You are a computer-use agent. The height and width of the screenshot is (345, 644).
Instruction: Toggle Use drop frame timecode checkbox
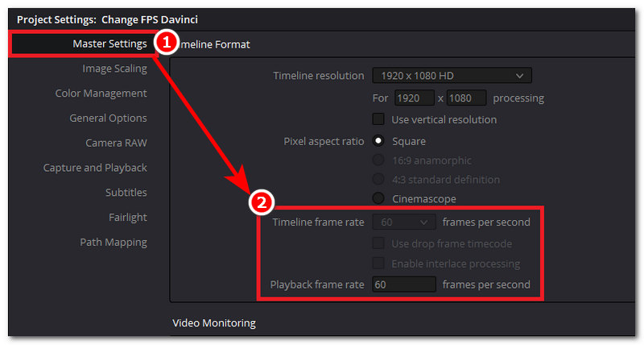(x=378, y=243)
